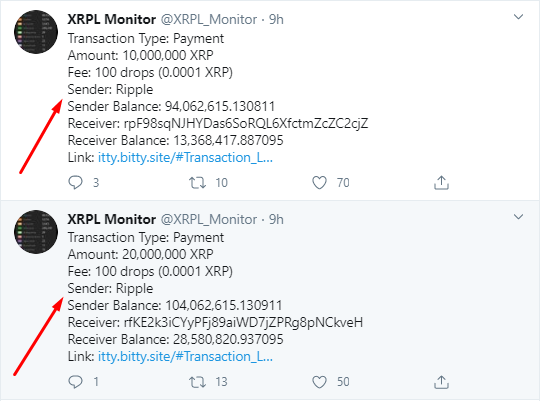Image resolution: width=542 pixels, height=401 pixels.
Task: Open itty.bitty.site link in second tweet
Action: point(185,356)
